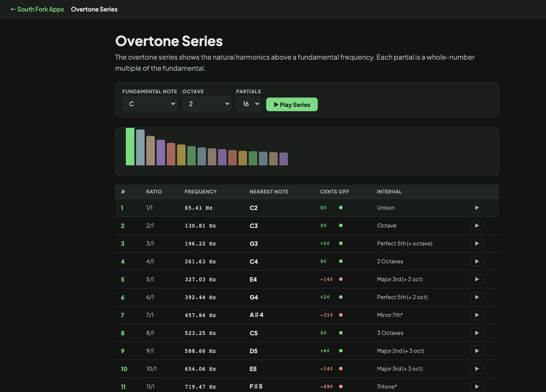This screenshot has width=546, height=392.
Task: Click the Cents Off column header
Action: [x=334, y=192]
